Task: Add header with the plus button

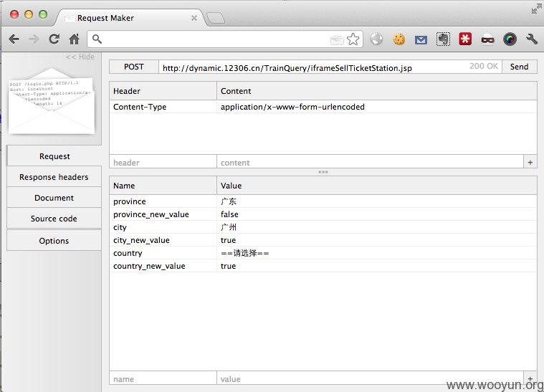Action: click(x=530, y=162)
